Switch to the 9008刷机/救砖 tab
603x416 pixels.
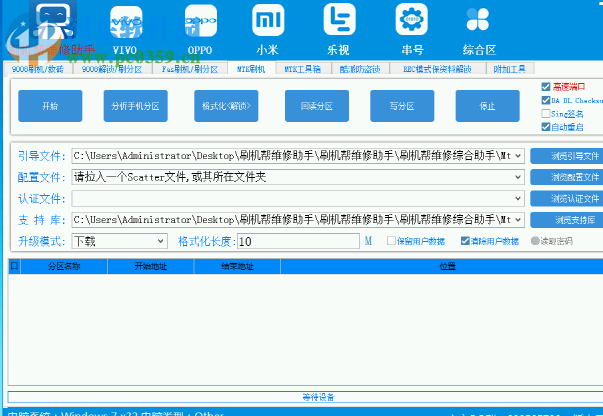click(x=38, y=69)
